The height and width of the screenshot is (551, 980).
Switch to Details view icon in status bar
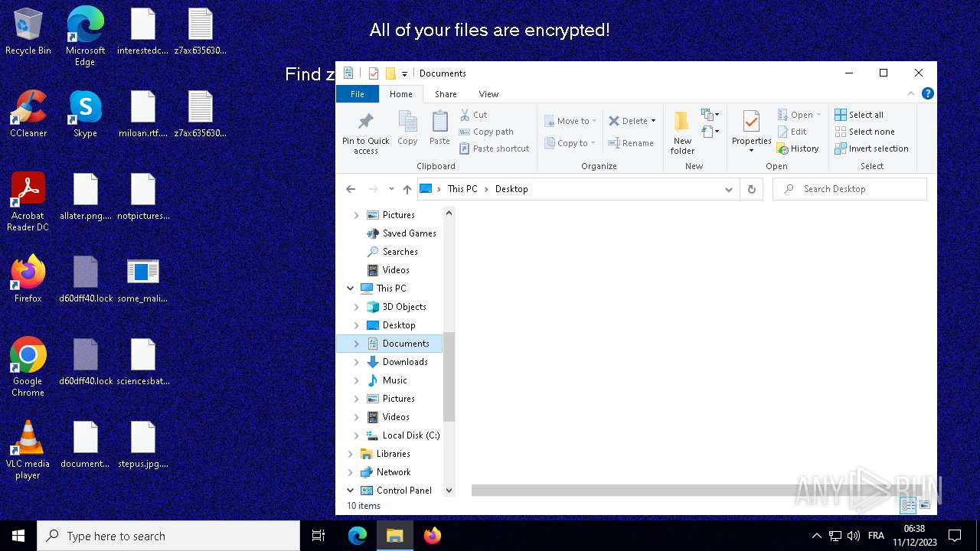[908, 505]
